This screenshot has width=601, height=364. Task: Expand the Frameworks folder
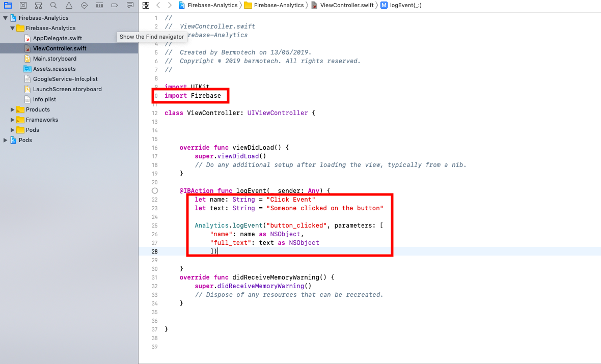tap(13, 120)
